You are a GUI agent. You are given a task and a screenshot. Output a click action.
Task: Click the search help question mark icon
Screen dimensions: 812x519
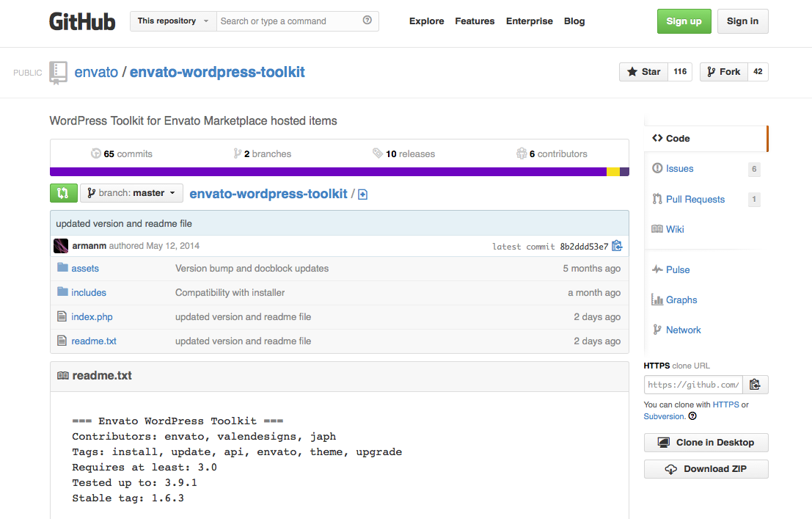click(x=367, y=21)
